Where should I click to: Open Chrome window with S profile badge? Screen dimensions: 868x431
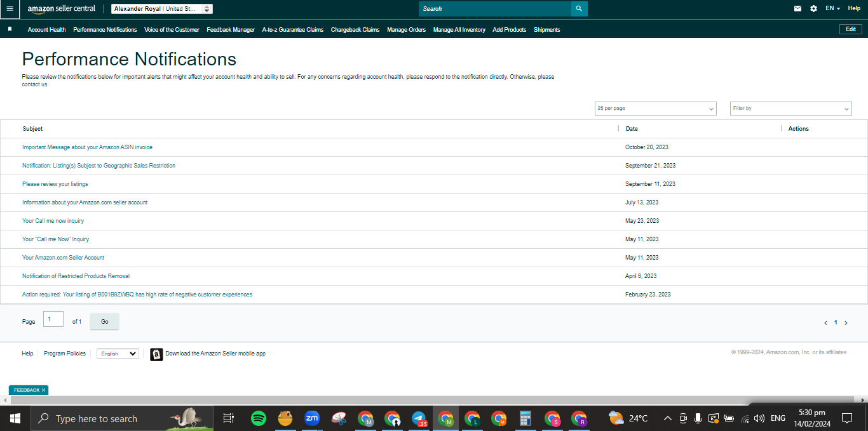552,418
